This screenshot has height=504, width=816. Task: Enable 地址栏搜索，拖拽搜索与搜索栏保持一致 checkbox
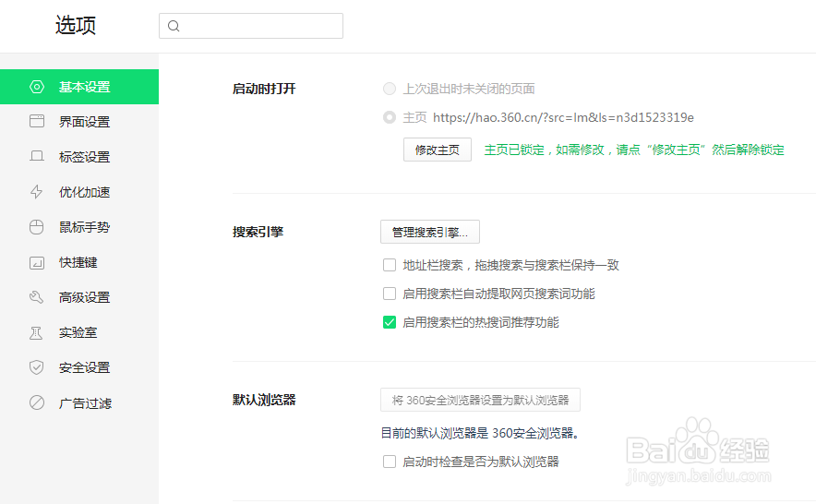click(390, 265)
